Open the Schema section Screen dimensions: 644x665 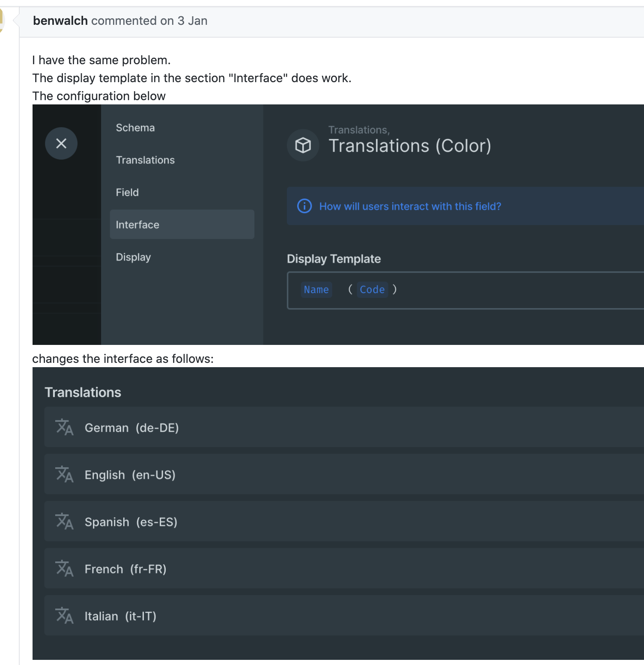182,128
